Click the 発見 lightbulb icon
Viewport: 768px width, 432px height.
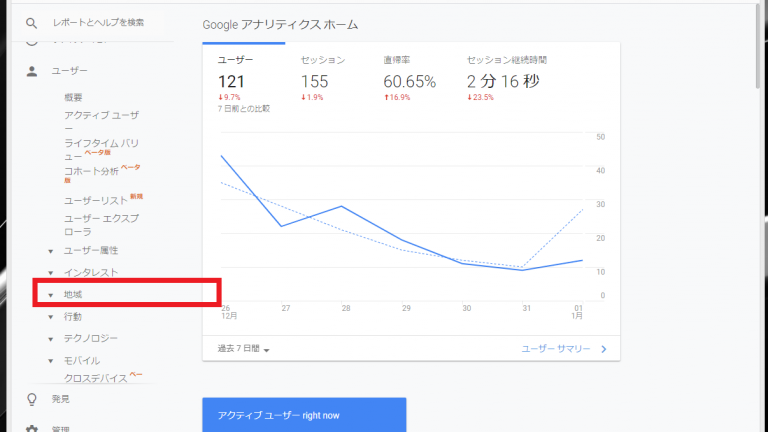pyautogui.click(x=32, y=400)
